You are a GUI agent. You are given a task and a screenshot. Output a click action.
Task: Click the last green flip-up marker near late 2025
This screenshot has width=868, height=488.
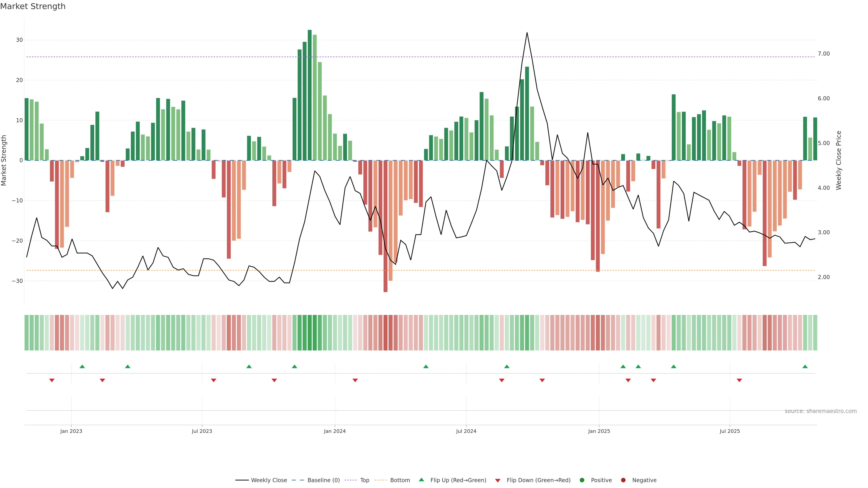click(x=805, y=366)
